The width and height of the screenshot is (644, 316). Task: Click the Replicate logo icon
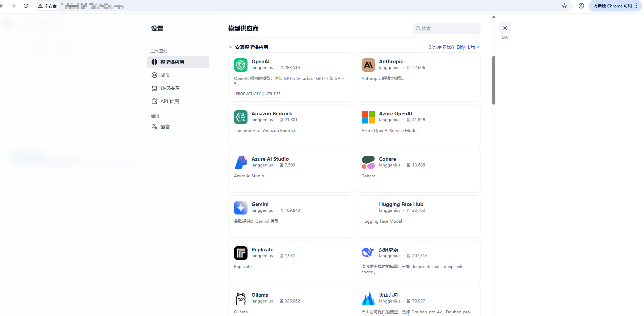241,253
